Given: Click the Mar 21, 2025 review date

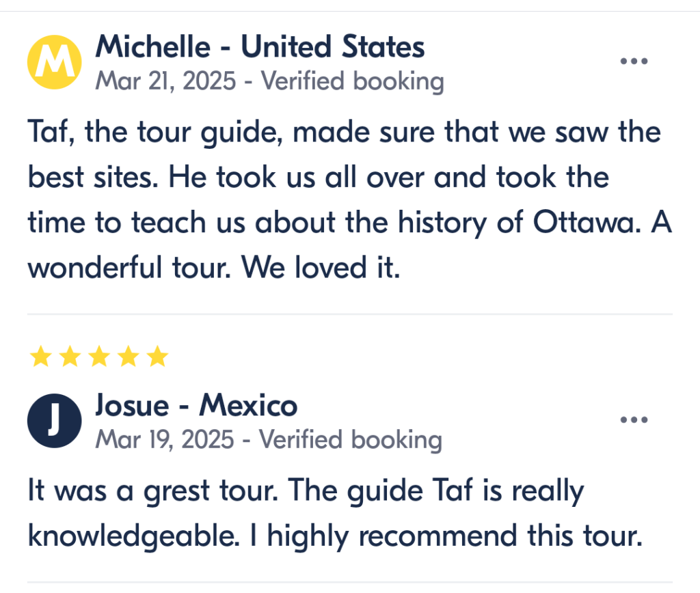Looking at the screenshot, I should coord(165,82).
